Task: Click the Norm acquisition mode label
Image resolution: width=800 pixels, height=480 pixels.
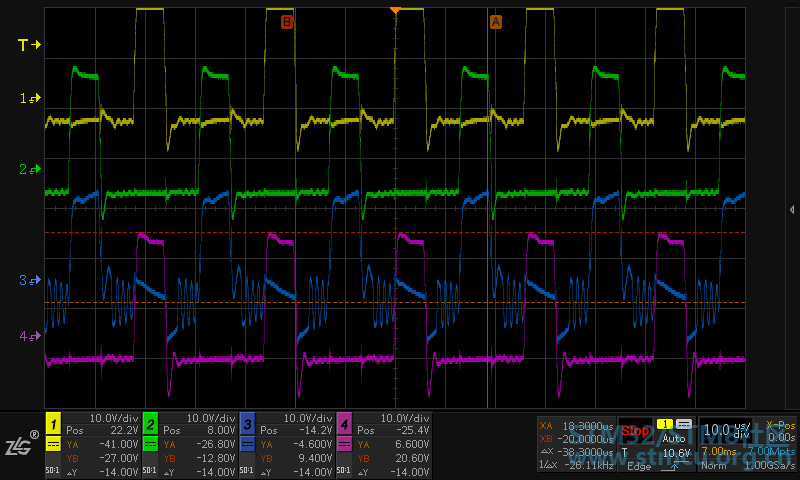Action: (713, 466)
